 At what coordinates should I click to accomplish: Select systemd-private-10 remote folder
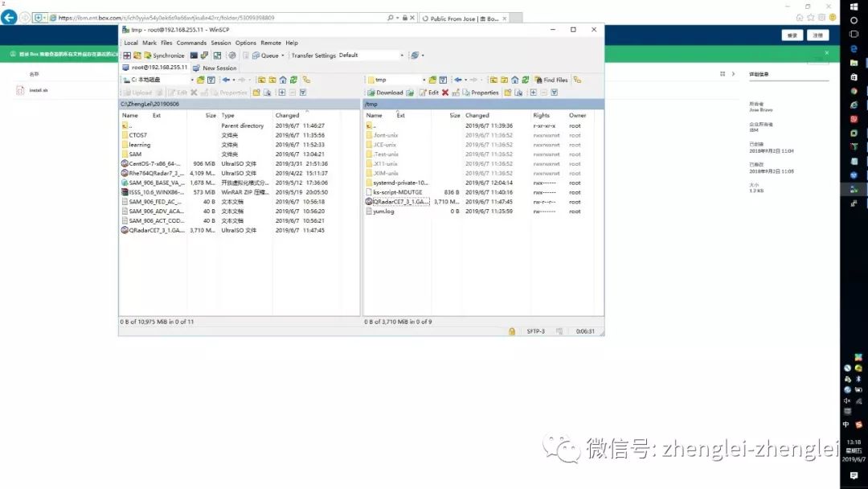[x=400, y=183]
